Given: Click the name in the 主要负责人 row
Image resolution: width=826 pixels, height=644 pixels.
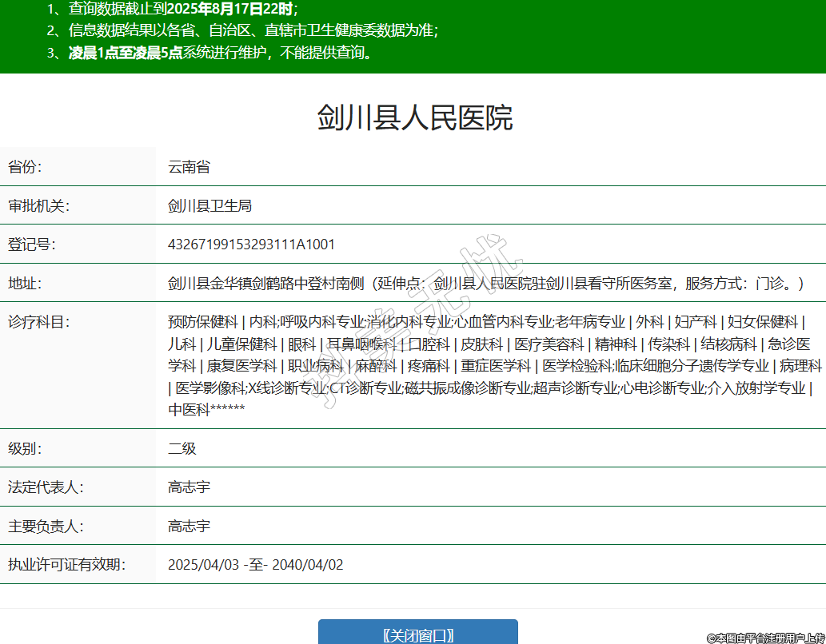Looking at the screenshot, I should [x=189, y=527].
